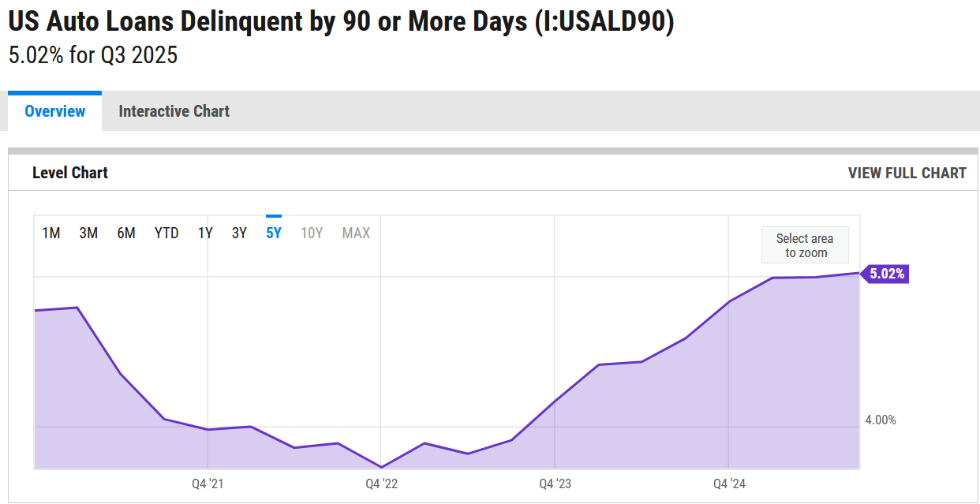Click the Level Chart heading
Viewport: 980px width, 504px height.
tap(70, 173)
